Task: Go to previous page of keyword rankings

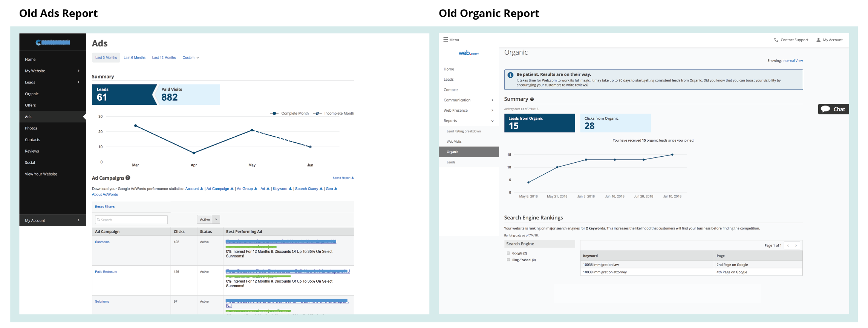Action: pyautogui.click(x=788, y=245)
